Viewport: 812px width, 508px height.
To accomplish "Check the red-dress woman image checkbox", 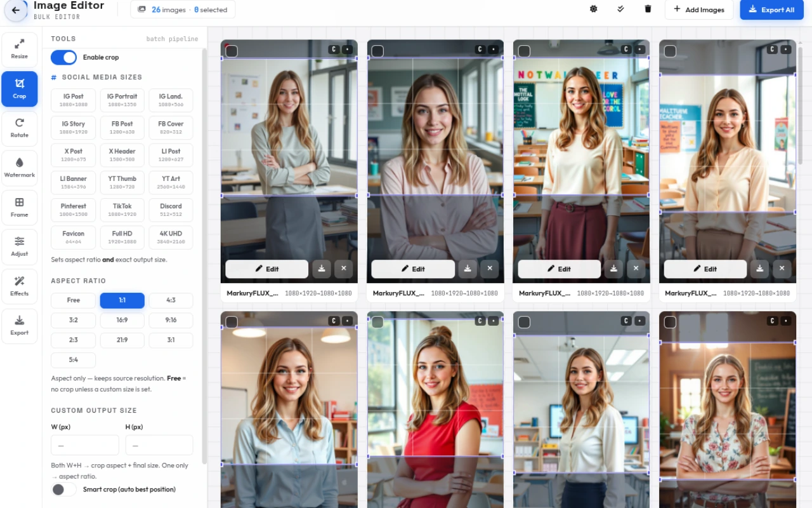I will tap(377, 322).
